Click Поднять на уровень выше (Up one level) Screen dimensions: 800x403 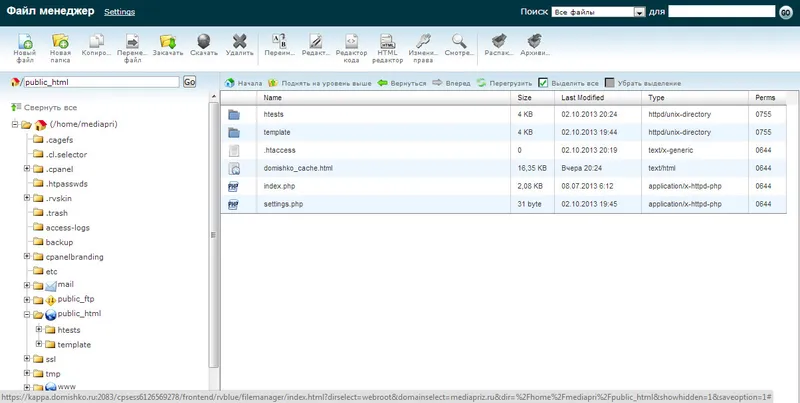(x=319, y=83)
